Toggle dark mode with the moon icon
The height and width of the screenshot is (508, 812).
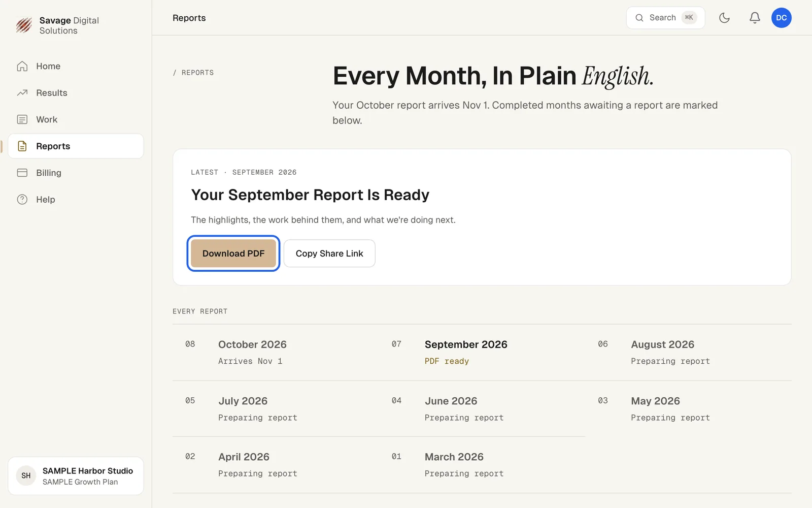(x=724, y=18)
